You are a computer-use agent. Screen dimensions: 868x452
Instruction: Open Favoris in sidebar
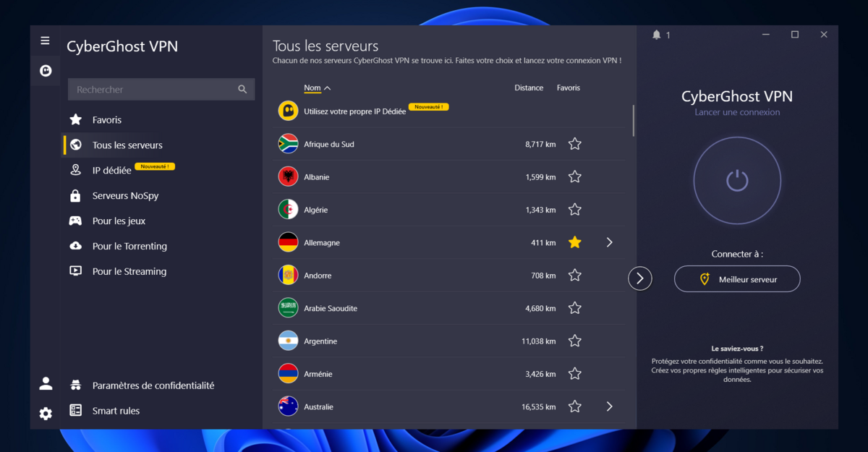tap(107, 120)
